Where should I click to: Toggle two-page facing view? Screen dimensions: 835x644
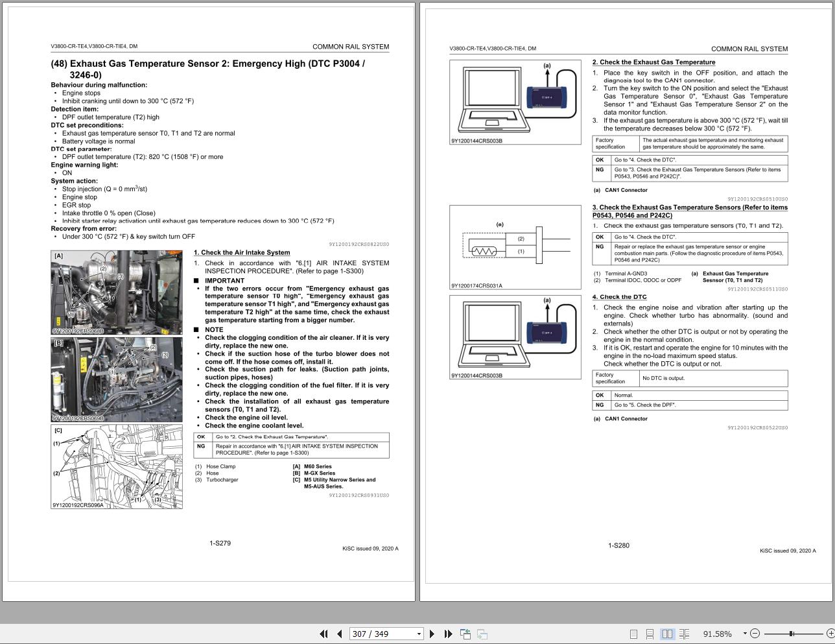point(667,634)
